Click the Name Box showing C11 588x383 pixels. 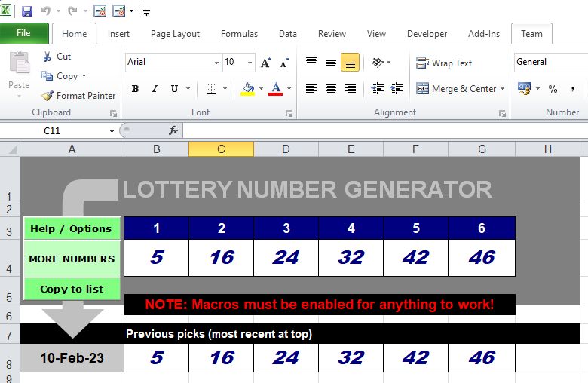point(53,130)
